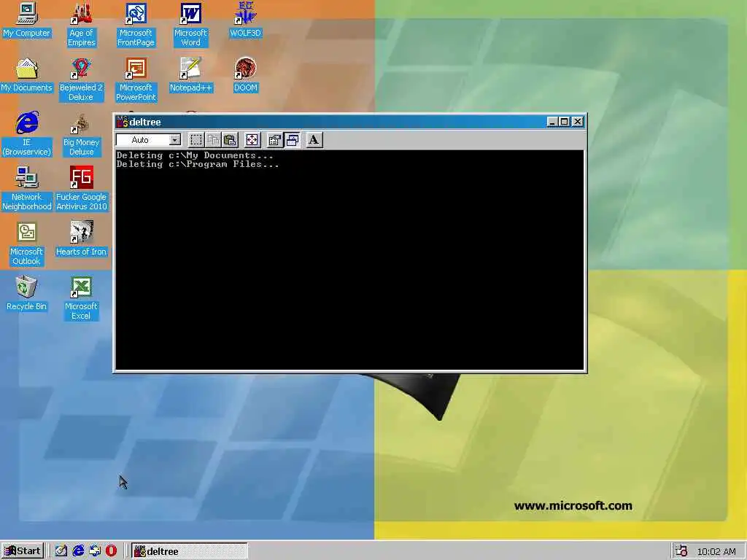747x560 pixels.
Task: Open the deltree Properties toolbar icon
Action: click(275, 139)
